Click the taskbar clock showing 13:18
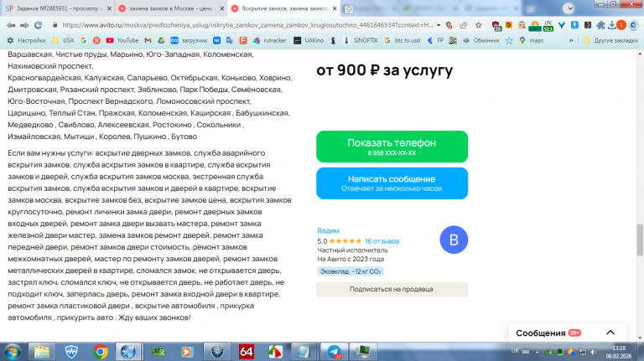 click(x=619, y=352)
